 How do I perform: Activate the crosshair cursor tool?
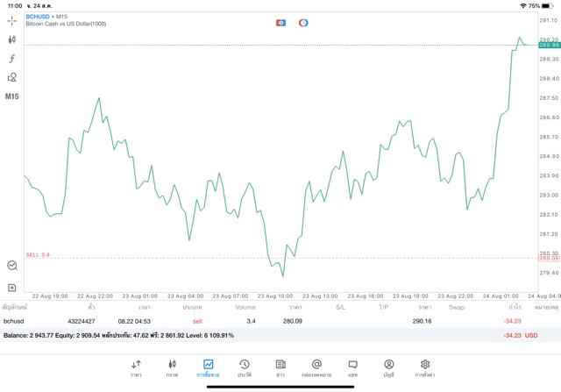pyautogui.click(x=12, y=20)
